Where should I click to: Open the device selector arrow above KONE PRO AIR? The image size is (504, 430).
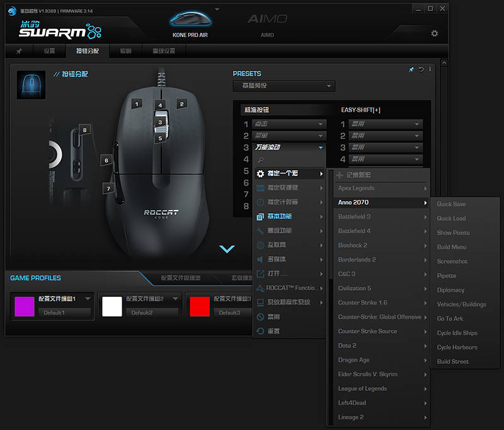[217, 9]
